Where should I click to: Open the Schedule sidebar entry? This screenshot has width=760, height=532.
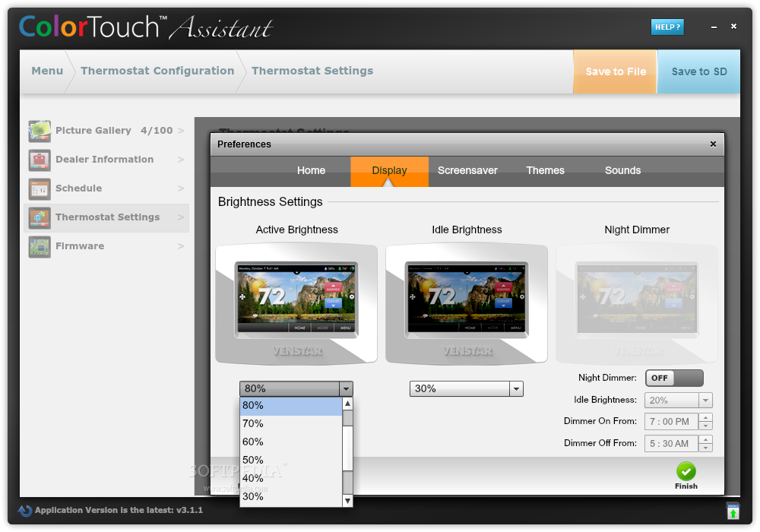pos(106,189)
